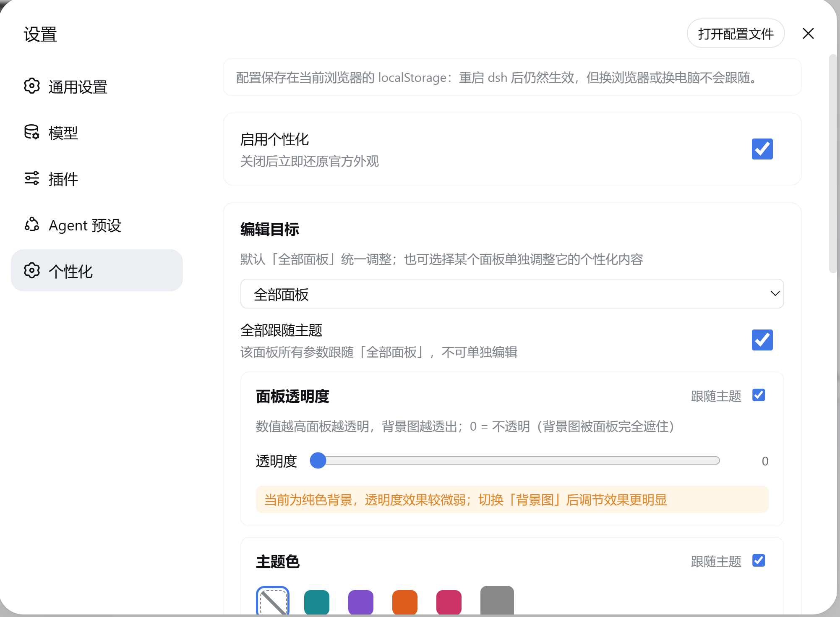Click the 数值越高面板越透明 description
This screenshot has width=840, height=617.
465,426
